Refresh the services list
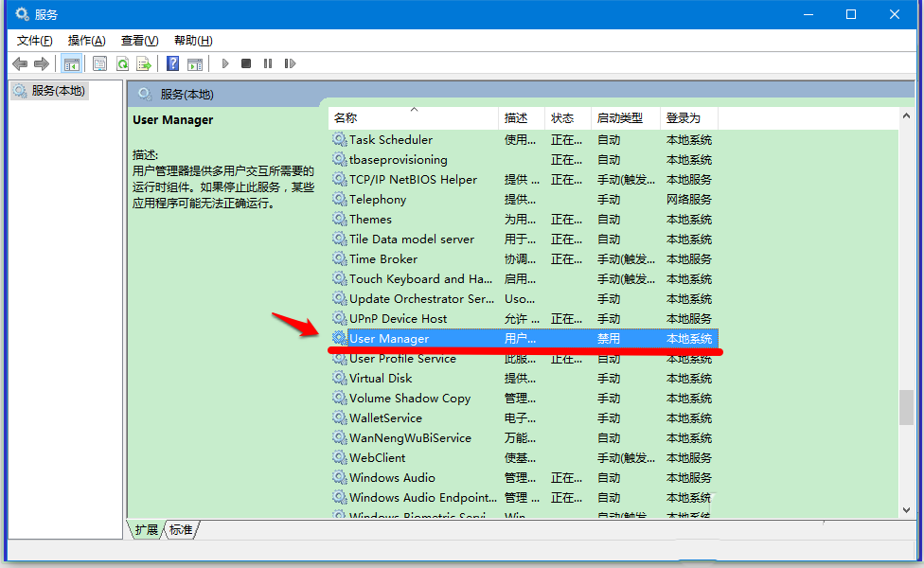This screenshot has width=924, height=568. coord(123,62)
